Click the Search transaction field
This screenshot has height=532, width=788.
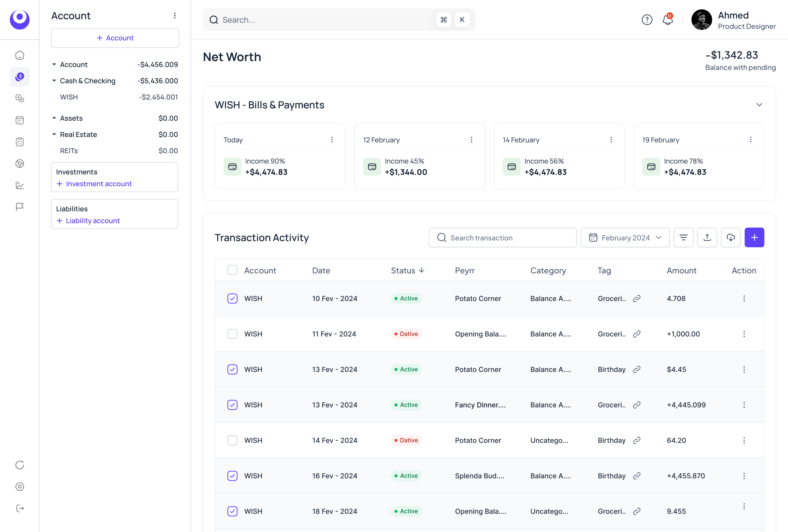(x=503, y=237)
